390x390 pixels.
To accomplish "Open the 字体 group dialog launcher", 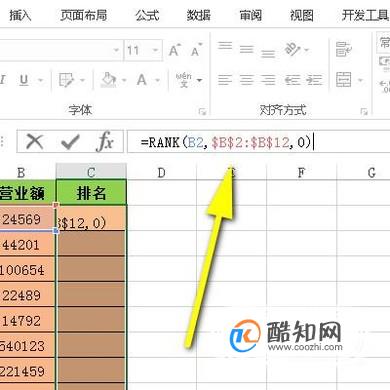I will click(x=202, y=111).
